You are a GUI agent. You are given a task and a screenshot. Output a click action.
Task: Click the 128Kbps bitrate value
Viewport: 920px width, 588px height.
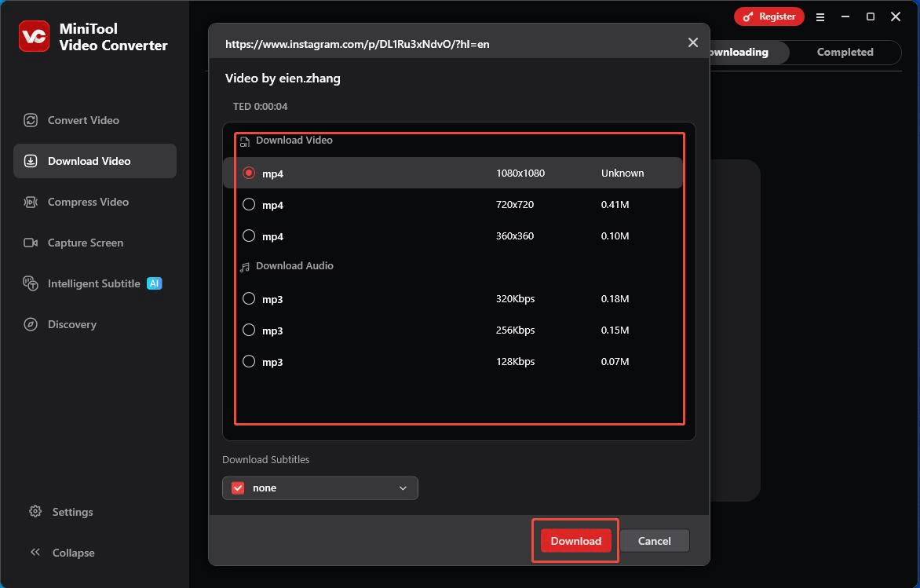515,361
